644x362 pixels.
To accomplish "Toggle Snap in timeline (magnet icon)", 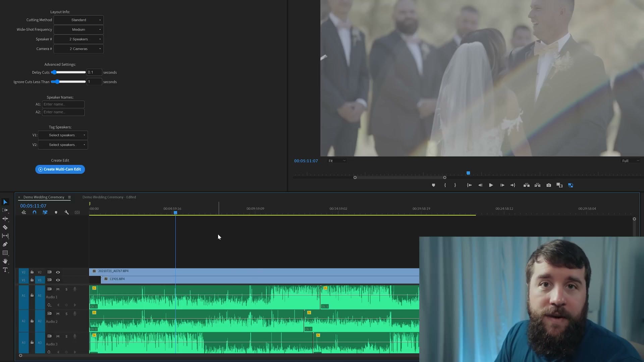I will (34, 212).
